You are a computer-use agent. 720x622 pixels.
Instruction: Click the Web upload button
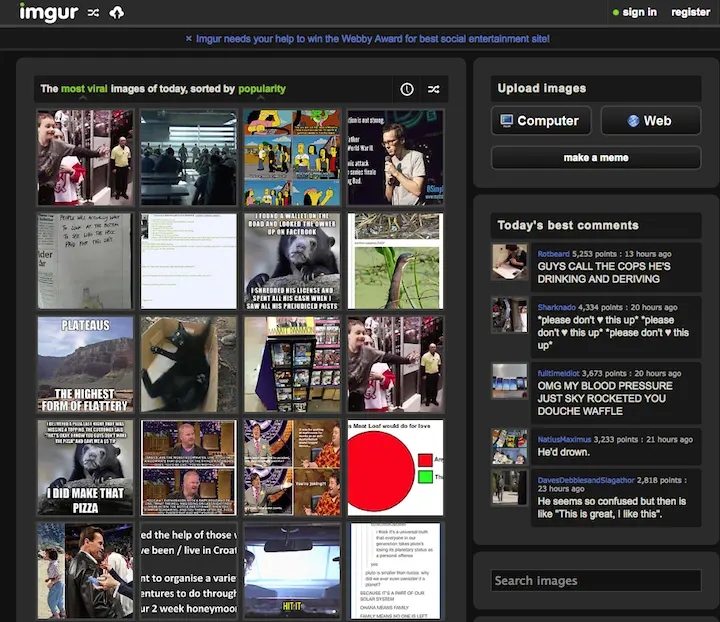pos(651,121)
